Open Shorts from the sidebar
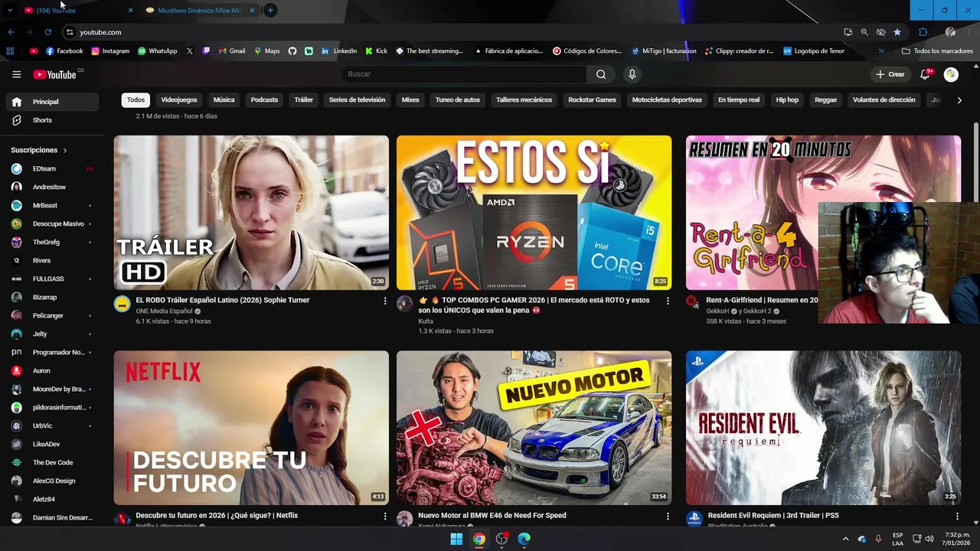 pyautogui.click(x=52, y=120)
